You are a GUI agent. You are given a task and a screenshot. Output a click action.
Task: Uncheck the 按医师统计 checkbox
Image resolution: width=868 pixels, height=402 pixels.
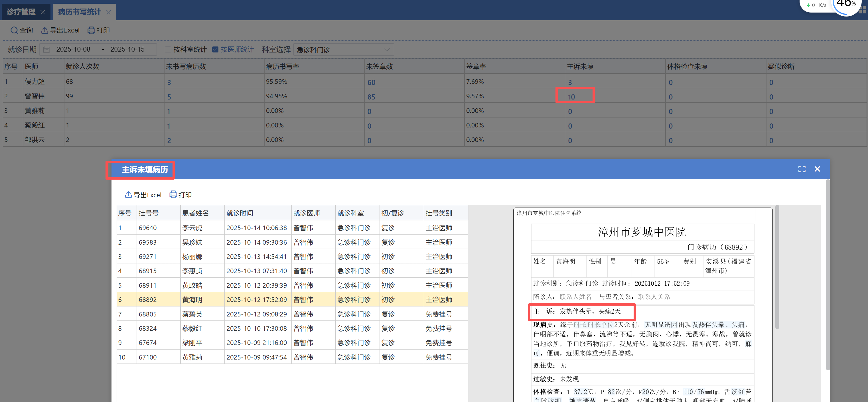click(x=215, y=50)
